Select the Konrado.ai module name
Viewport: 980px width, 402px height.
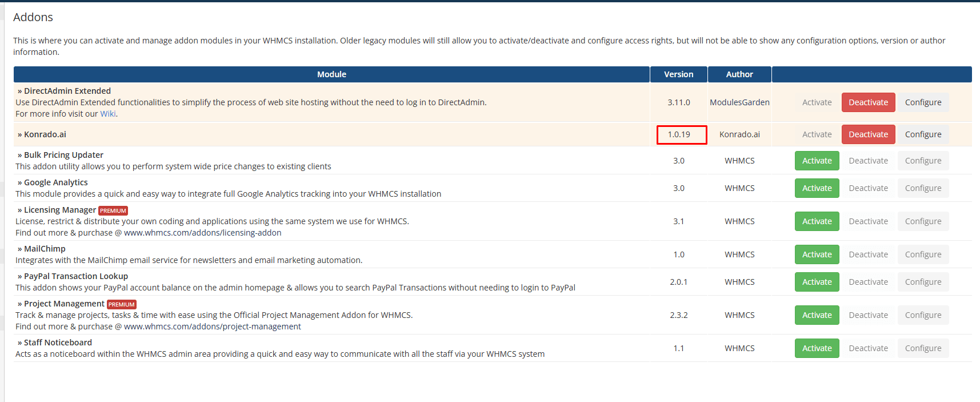pyautogui.click(x=45, y=134)
